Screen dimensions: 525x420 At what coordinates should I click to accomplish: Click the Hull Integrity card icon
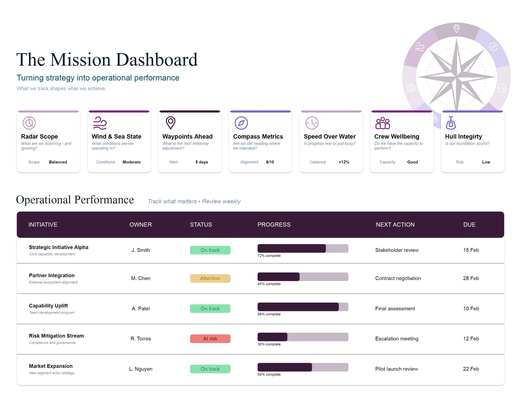(451, 123)
